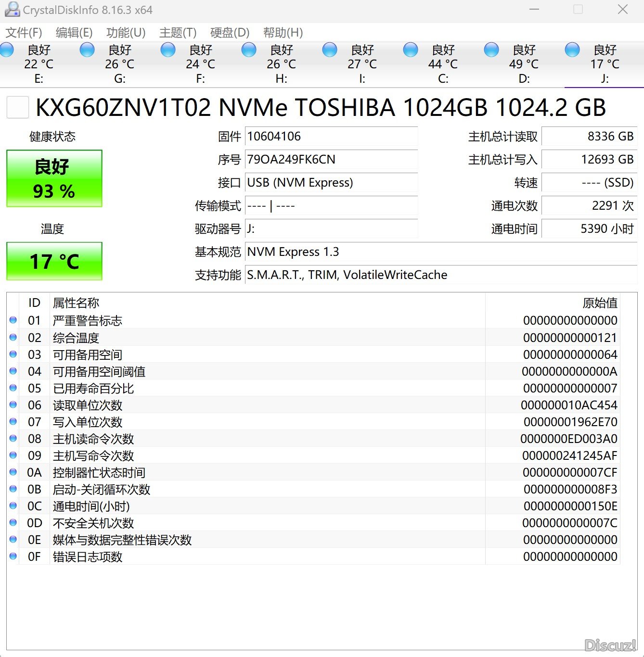Click the 支持功能 field with S.M.A.R.T., TRIM
The image size is (644, 657).
[x=441, y=275]
